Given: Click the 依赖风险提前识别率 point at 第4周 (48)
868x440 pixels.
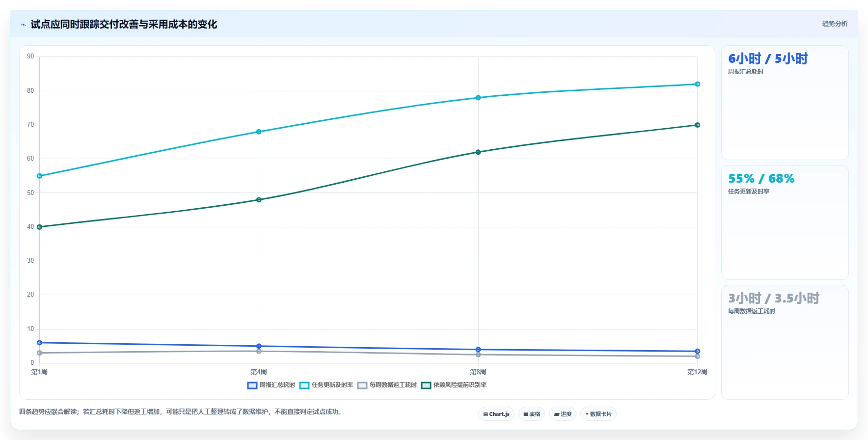Looking at the screenshot, I should coord(259,200).
